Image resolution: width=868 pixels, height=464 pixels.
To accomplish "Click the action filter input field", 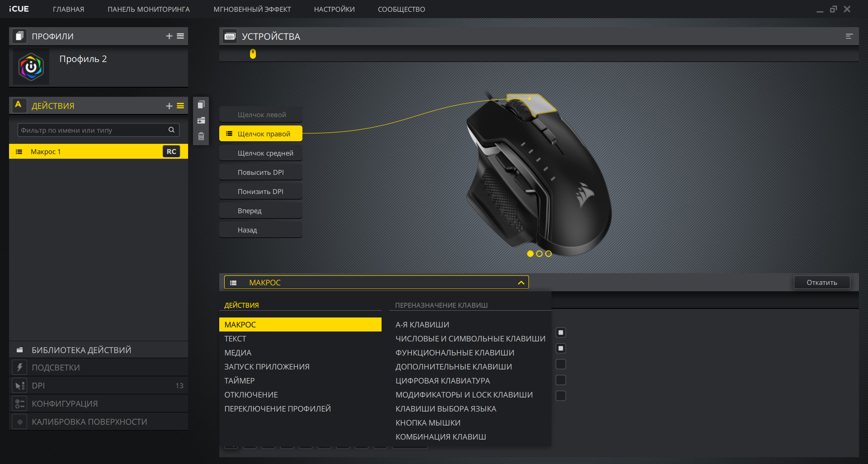I will click(x=93, y=130).
